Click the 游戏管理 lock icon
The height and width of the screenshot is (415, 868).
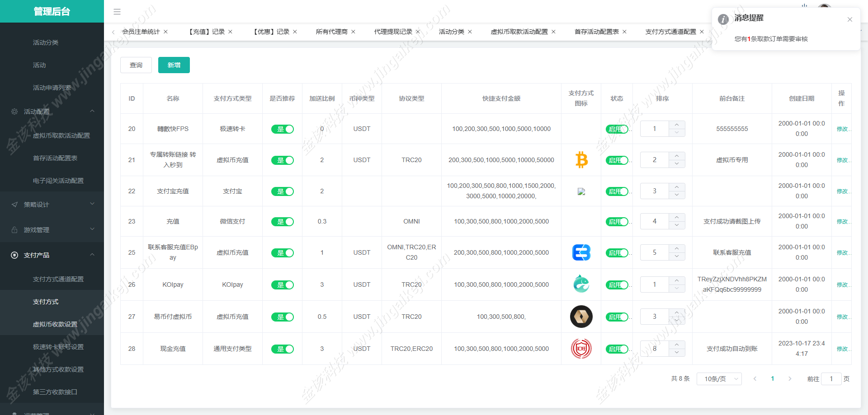pyautogui.click(x=14, y=230)
